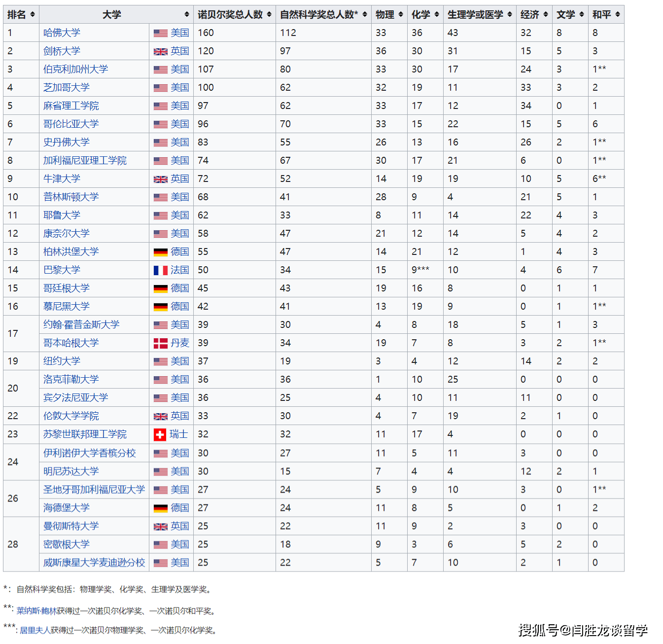Open the 史丹佛大学 link
Screen dimensions: 663x644
[x=67, y=142]
